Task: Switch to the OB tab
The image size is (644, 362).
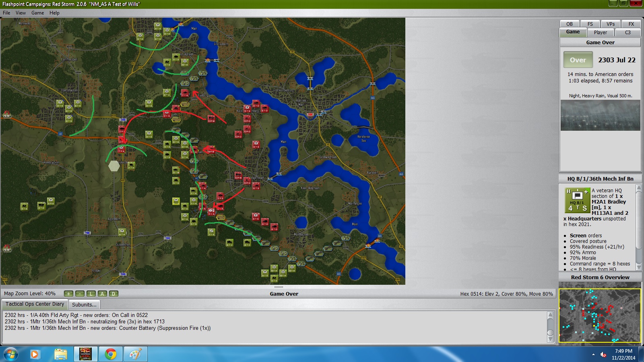Action: pos(570,24)
